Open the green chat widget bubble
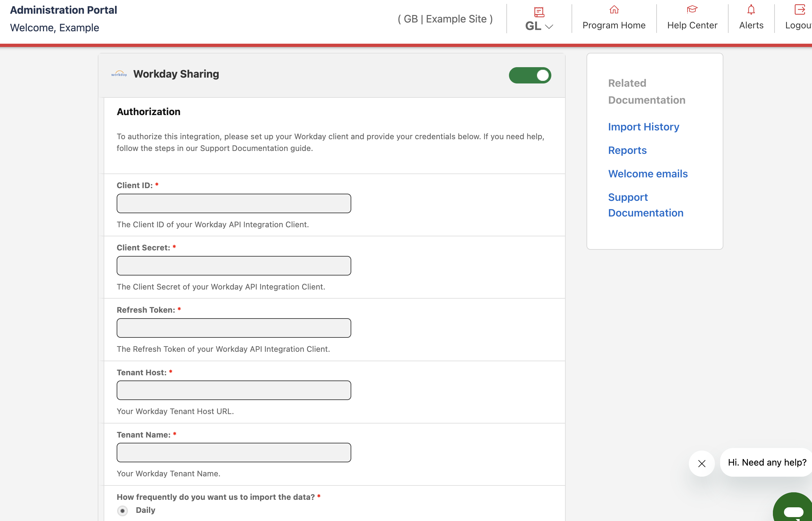 (793, 507)
